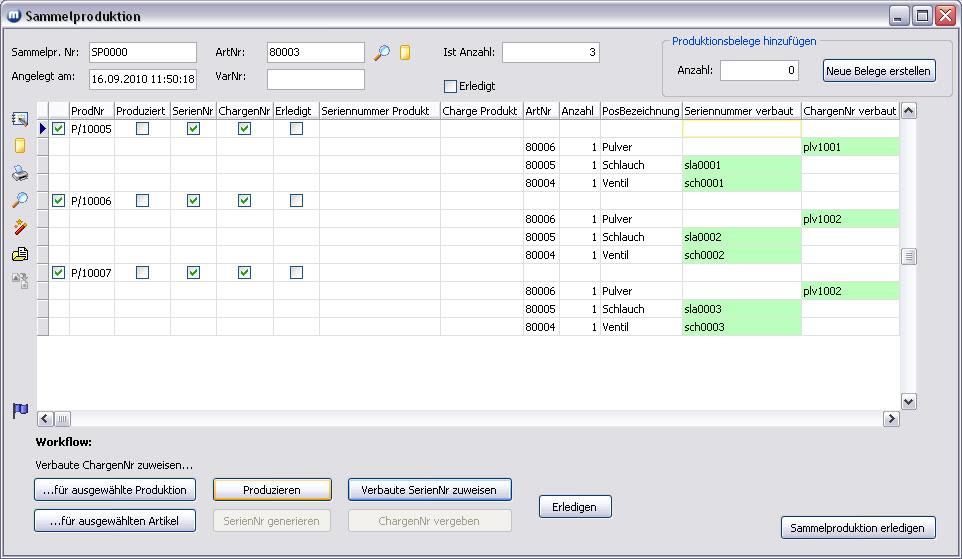Click Sammelproduktion erledigen button

pos(858,527)
